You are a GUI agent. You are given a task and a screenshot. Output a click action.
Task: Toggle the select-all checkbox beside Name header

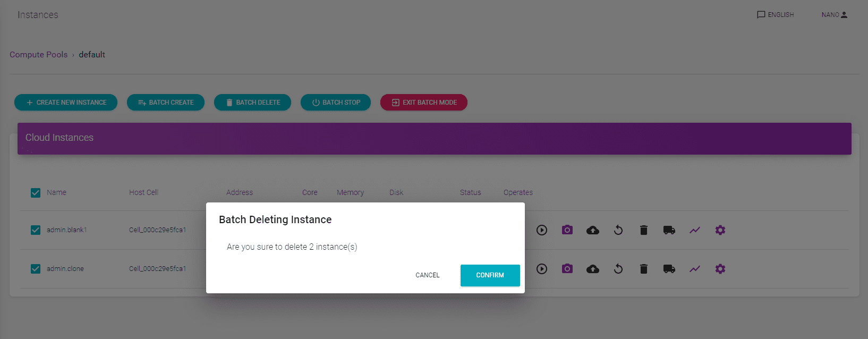tap(36, 193)
